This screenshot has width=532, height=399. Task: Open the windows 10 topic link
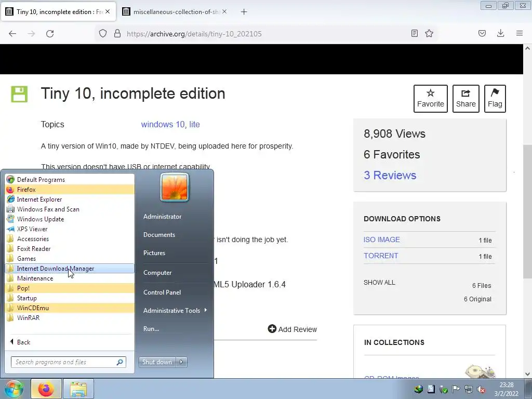(163, 125)
